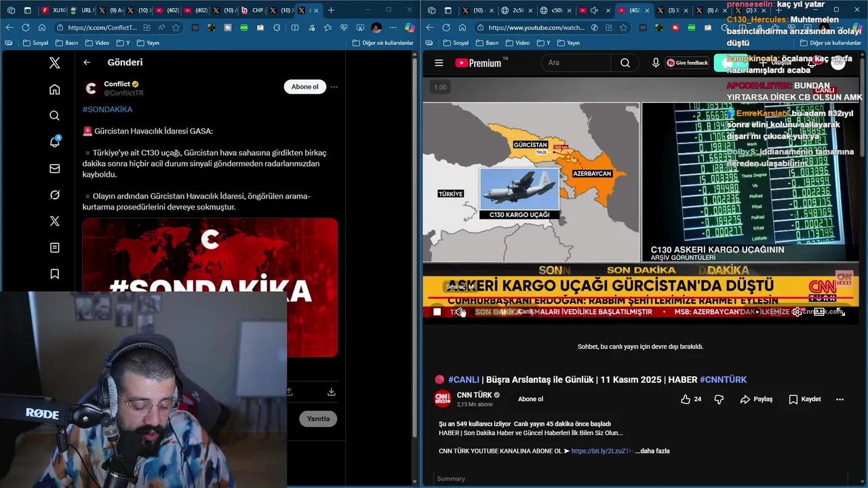
Task: Open the bit.ly link in description
Action: (x=602, y=451)
